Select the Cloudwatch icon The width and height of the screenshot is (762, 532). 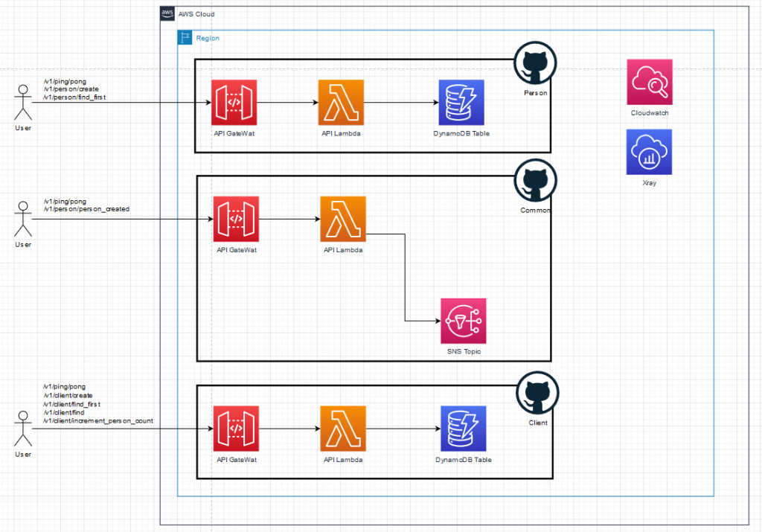[x=649, y=82]
